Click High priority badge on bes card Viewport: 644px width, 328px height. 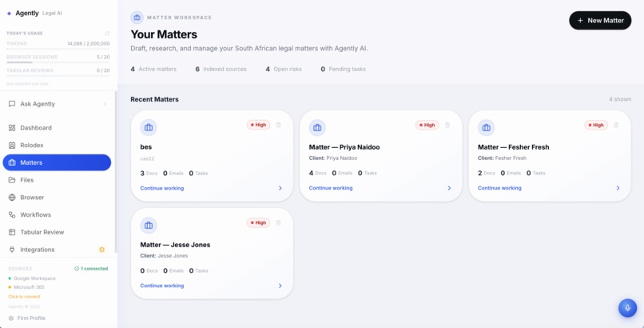[x=258, y=125]
